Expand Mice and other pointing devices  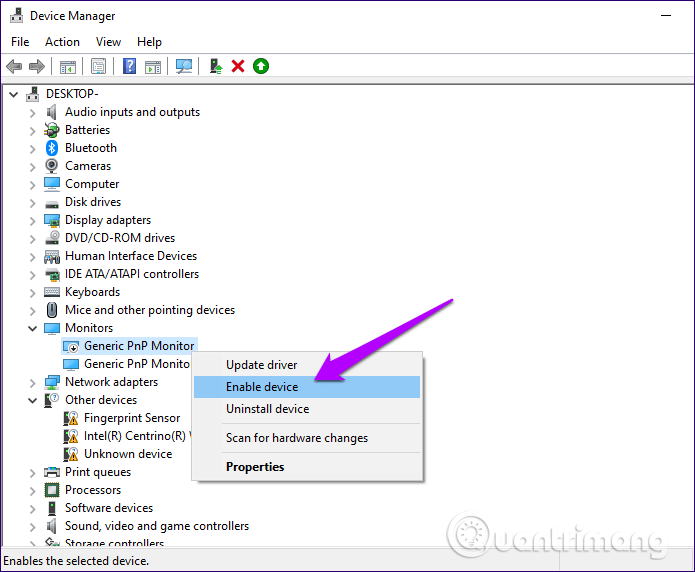[32, 310]
